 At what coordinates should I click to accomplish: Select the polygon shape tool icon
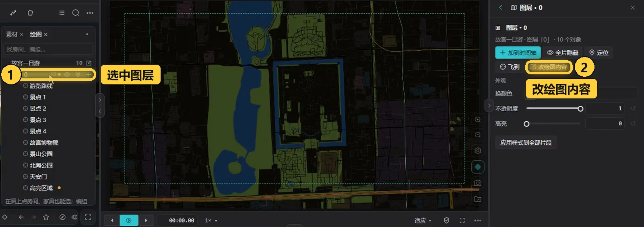click(30, 13)
